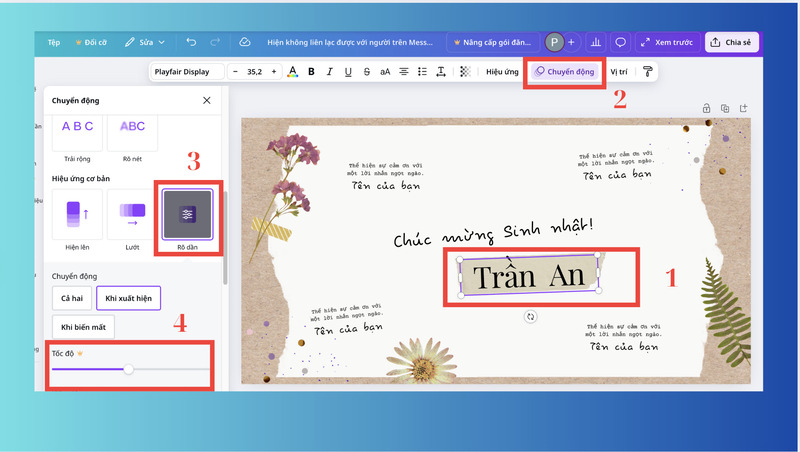
Task: Click the Tốc độ speed slider
Action: click(130, 369)
